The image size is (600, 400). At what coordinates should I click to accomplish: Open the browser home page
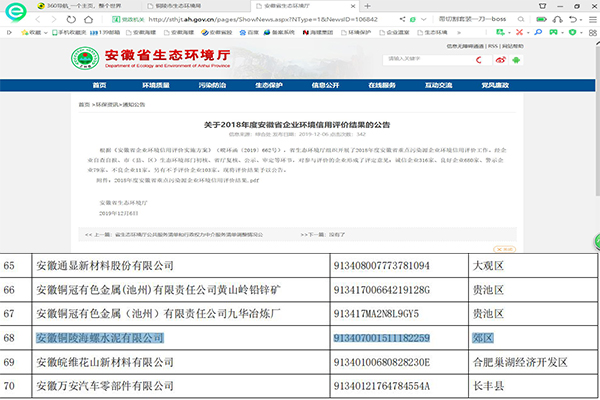tap(88, 19)
